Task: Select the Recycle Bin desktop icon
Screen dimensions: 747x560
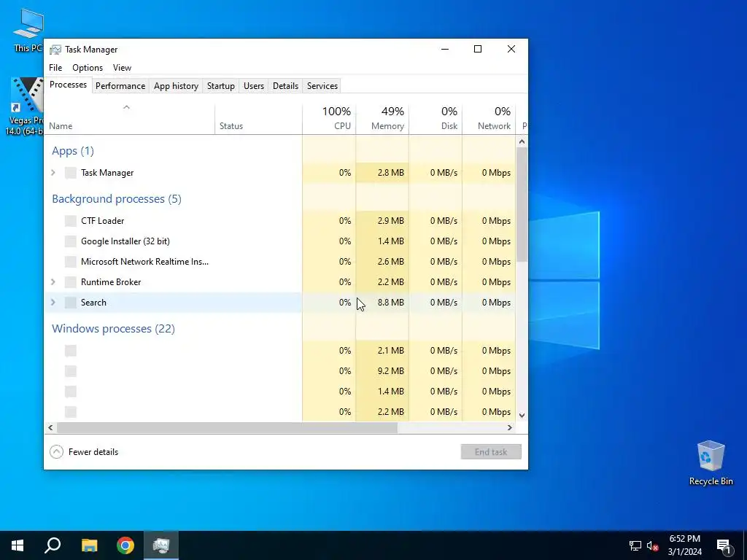Action: click(x=711, y=463)
